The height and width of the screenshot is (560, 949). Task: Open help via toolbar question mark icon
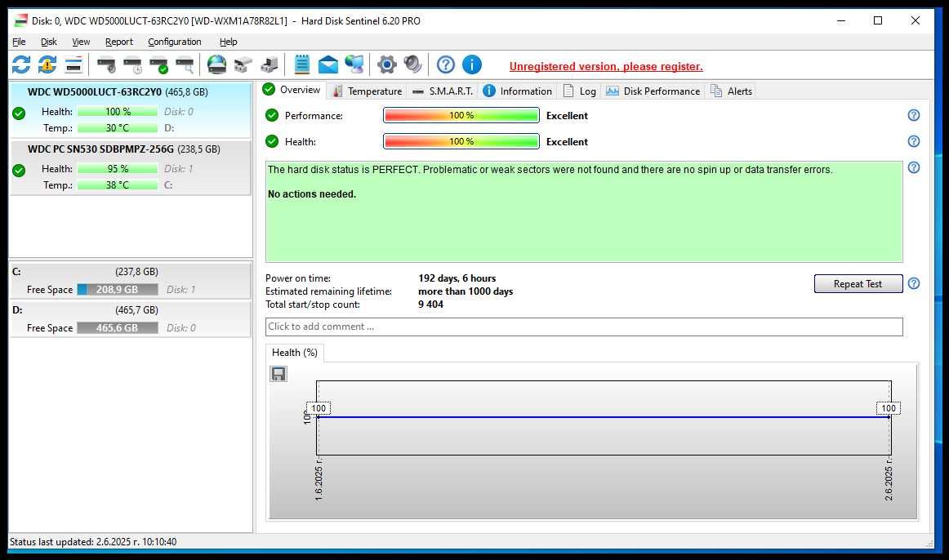click(445, 64)
